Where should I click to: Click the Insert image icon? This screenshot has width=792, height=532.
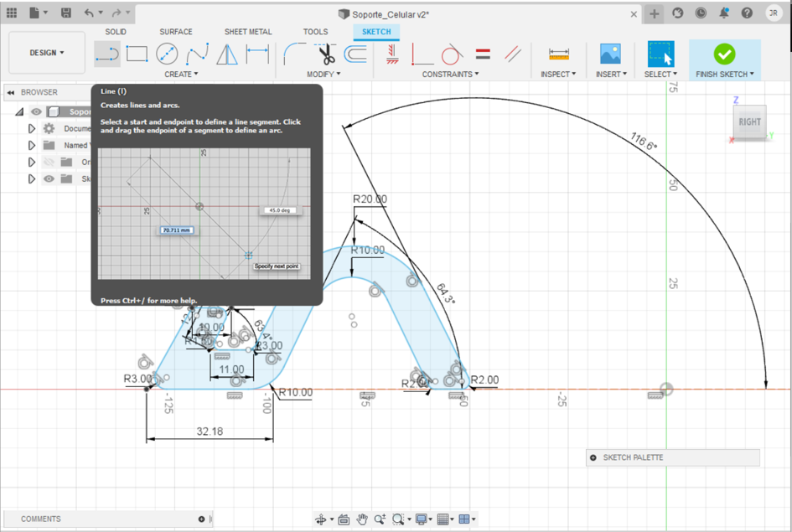coord(610,54)
